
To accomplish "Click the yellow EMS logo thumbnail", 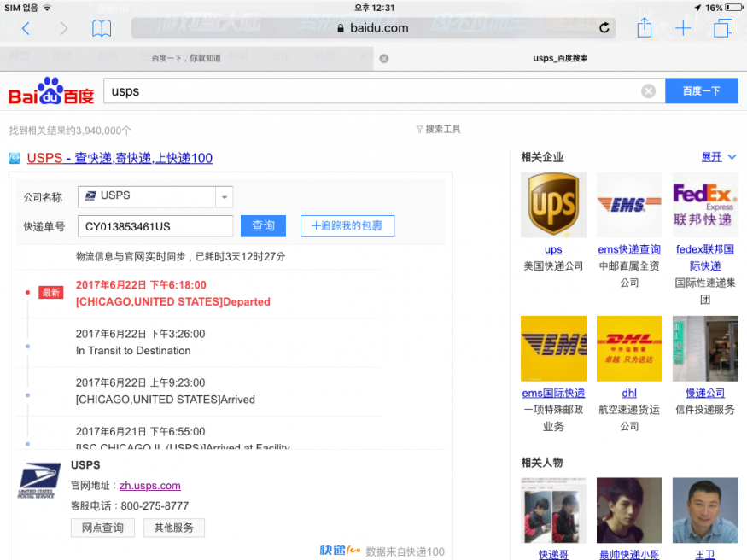I will [553, 348].
